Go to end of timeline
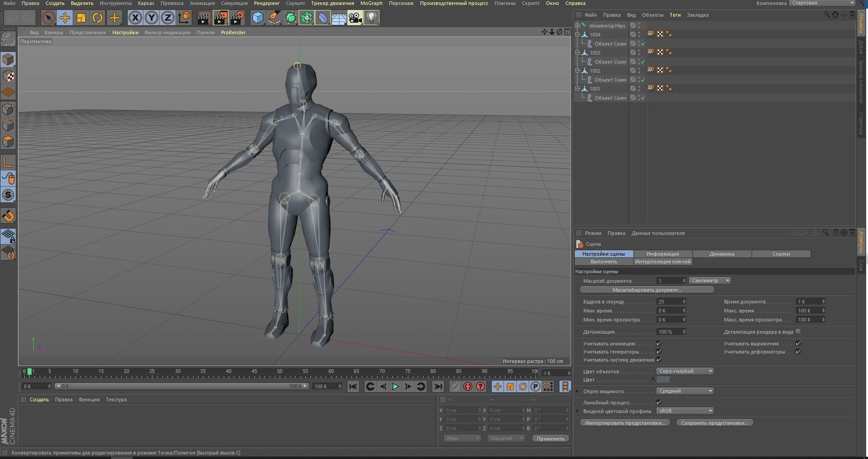The height and width of the screenshot is (459, 868). [438, 386]
